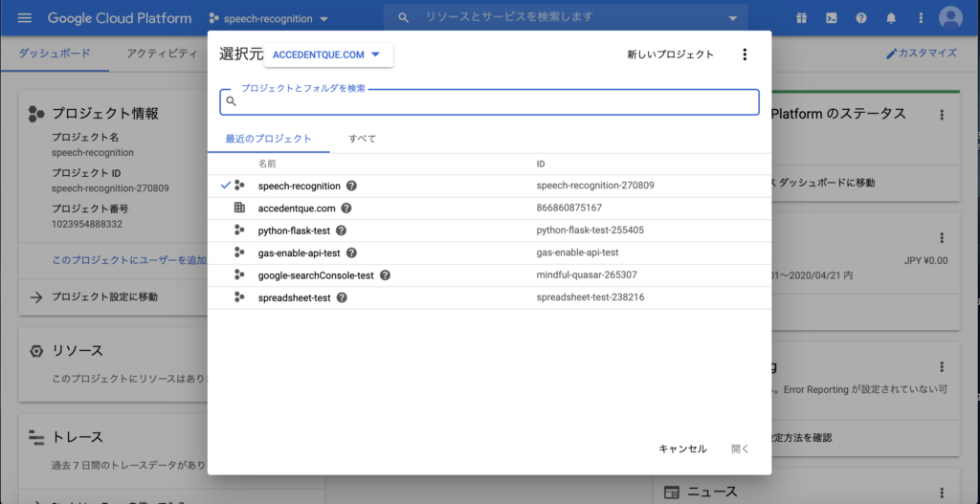The width and height of the screenshot is (980, 504).
Task: Expand the header search bar dropdown arrow
Action: [734, 19]
